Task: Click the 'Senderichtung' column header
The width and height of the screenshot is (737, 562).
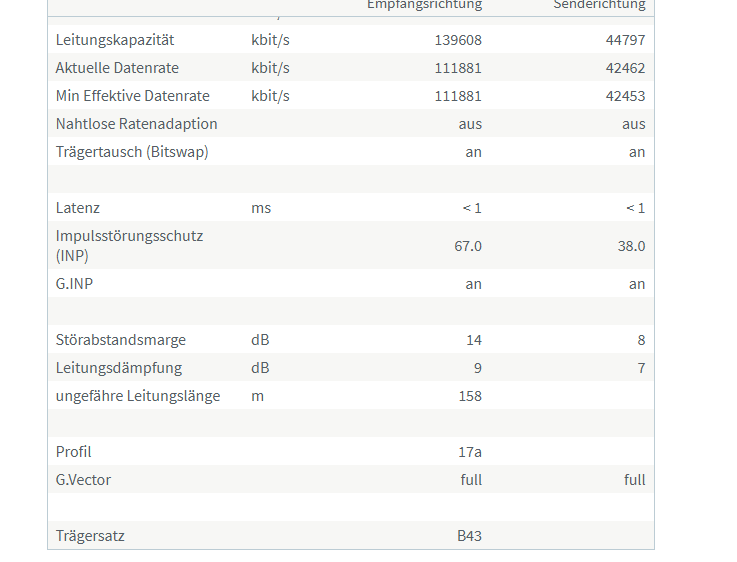Action: pos(599,5)
